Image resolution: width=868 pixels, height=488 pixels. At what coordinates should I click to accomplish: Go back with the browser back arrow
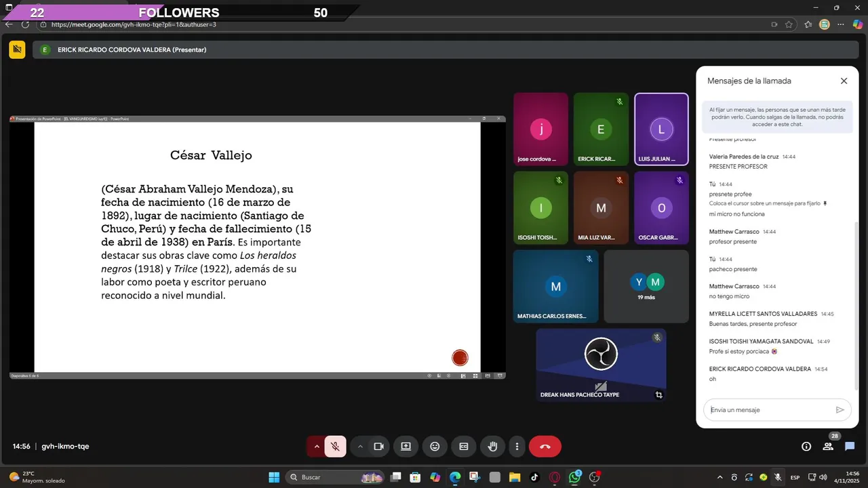tap(9, 24)
